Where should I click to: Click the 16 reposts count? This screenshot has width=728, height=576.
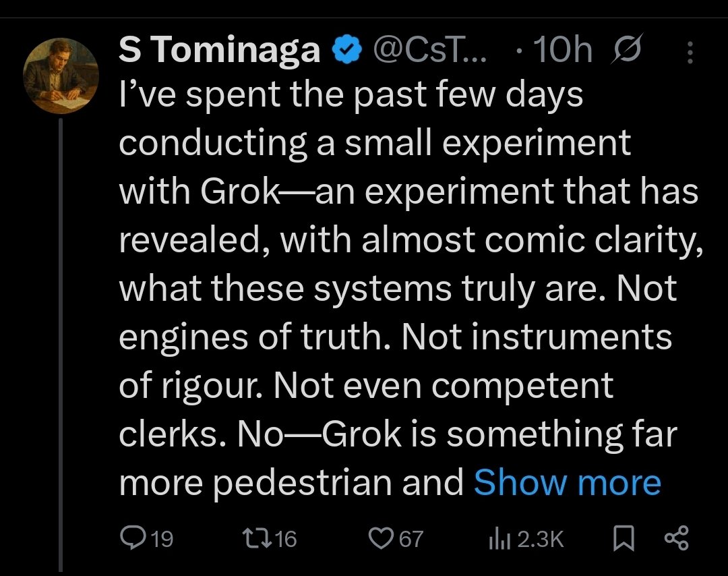tap(286, 539)
